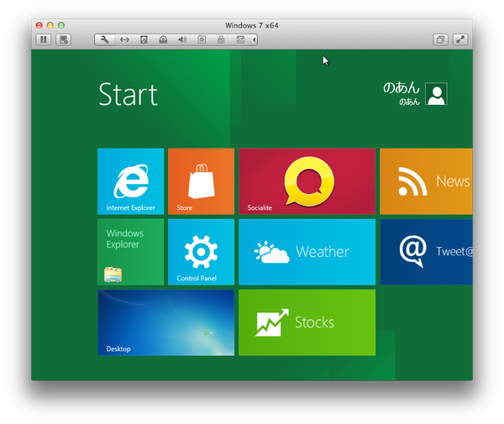Open the Internet Explorer tile
Viewport: 504px width, 424px height.
[x=130, y=181]
